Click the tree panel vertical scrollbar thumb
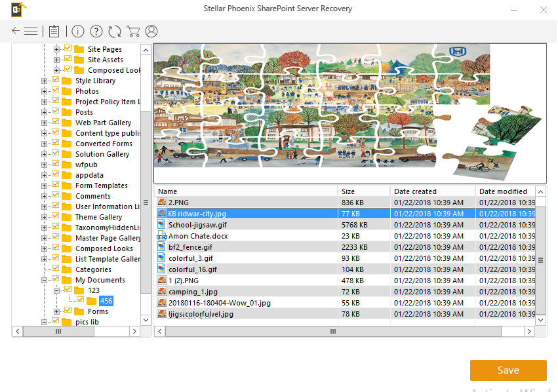 (x=146, y=203)
